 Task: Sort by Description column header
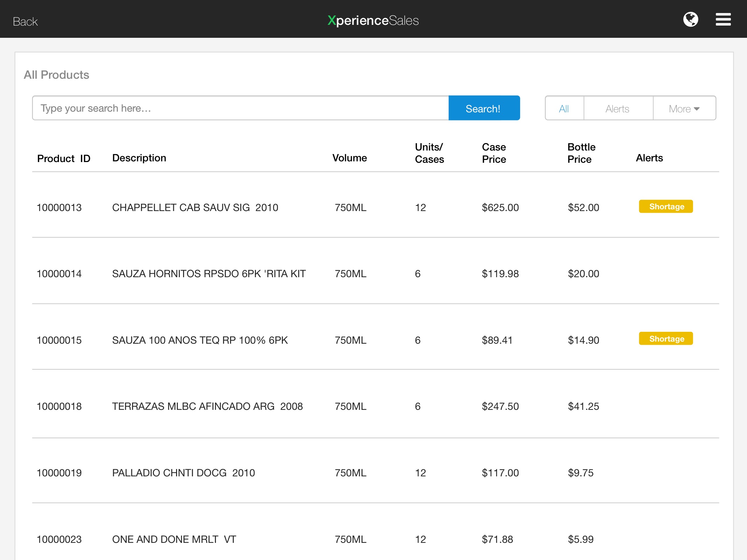click(x=139, y=158)
